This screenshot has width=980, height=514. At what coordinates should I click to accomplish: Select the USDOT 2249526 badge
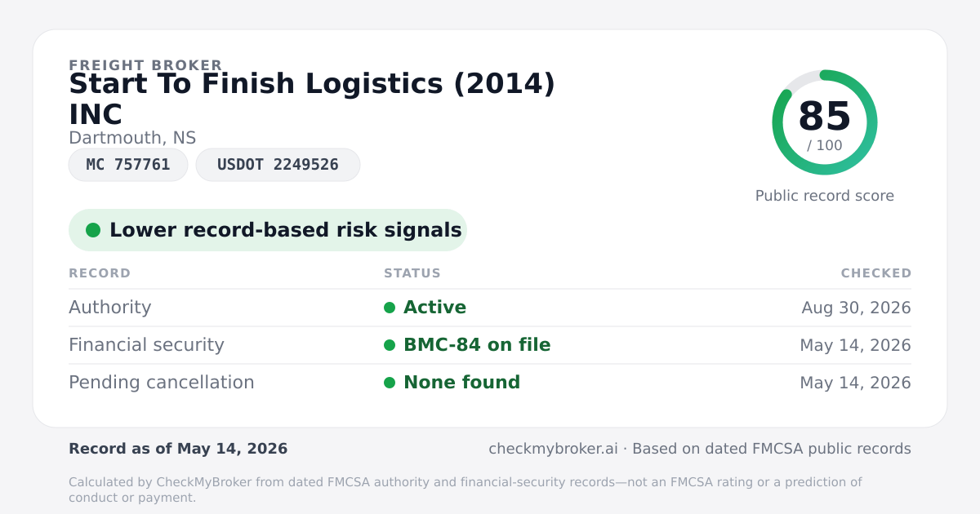click(x=278, y=165)
